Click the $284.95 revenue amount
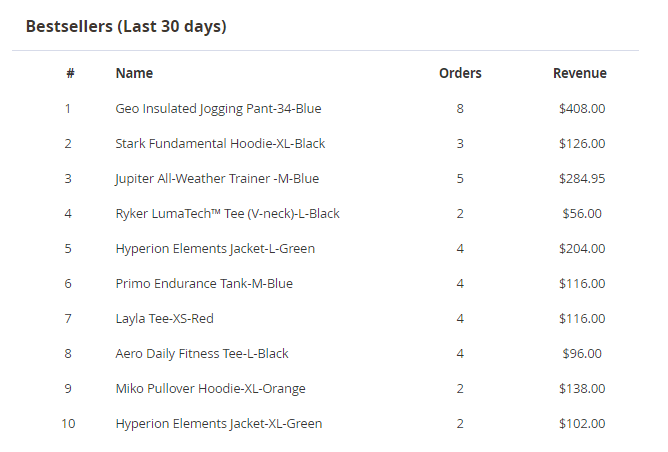Viewport: 668px width, 452px height. 582,178
